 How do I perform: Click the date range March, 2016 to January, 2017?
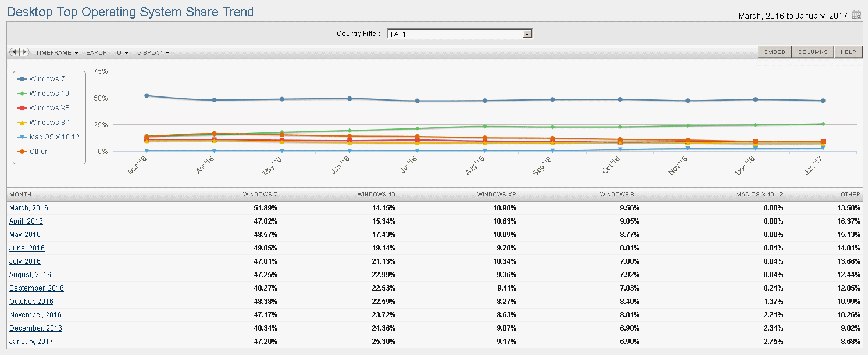[x=793, y=16]
